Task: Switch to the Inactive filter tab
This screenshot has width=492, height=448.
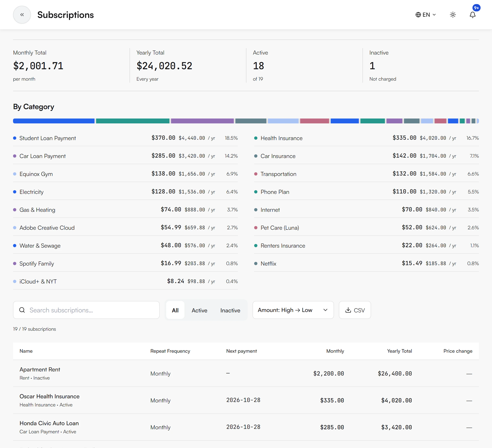Action: pyautogui.click(x=230, y=310)
